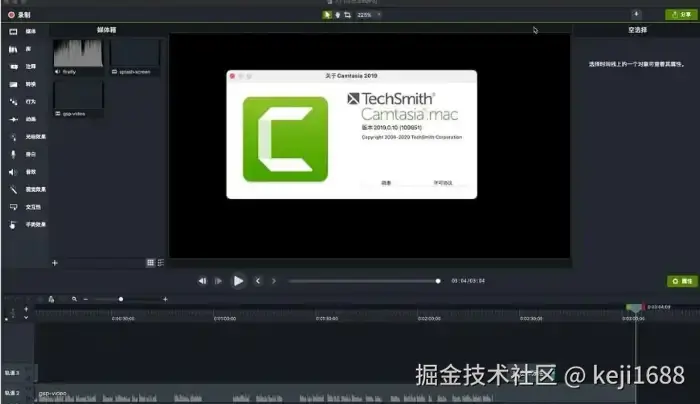This screenshot has height=404, width=700.
Task: Open the Media tab in sidebar
Action: (x=22, y=31)
